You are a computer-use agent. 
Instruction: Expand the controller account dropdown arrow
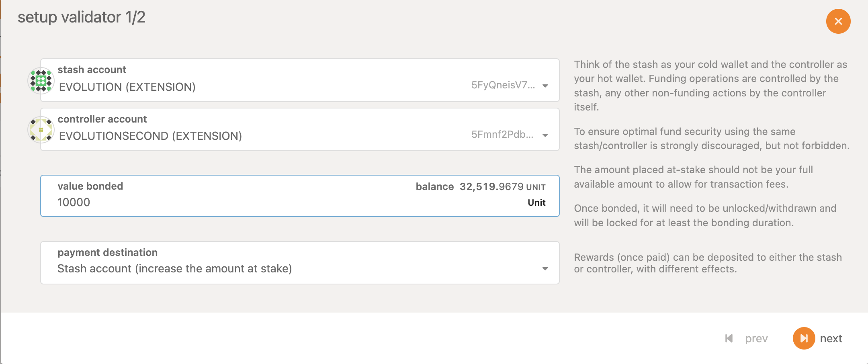pyautogui.click(x=545, y=135)
